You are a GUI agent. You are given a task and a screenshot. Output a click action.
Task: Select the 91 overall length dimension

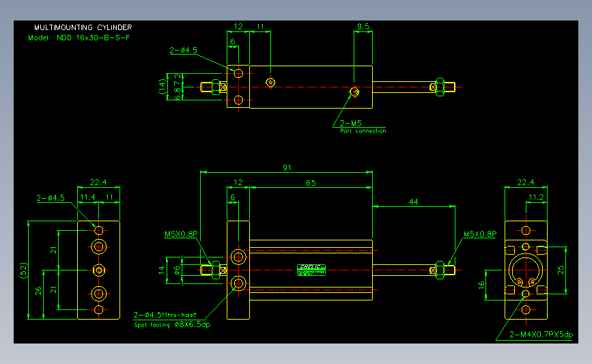point(287,167)
